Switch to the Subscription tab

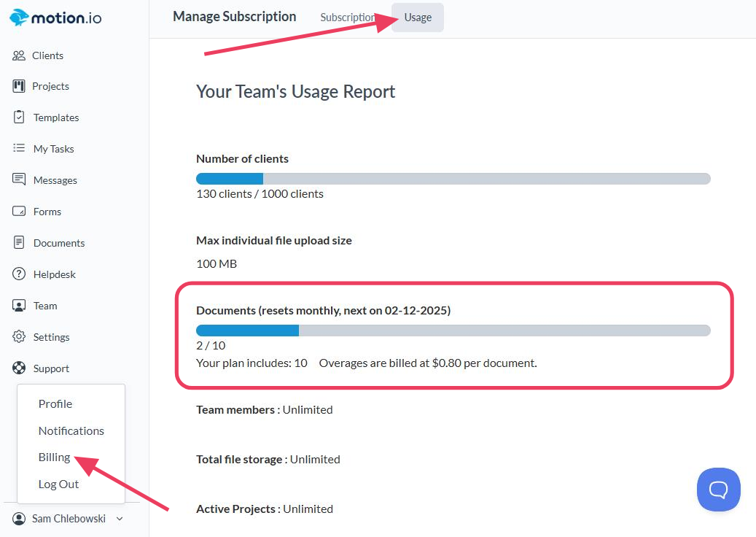[347, 18]
